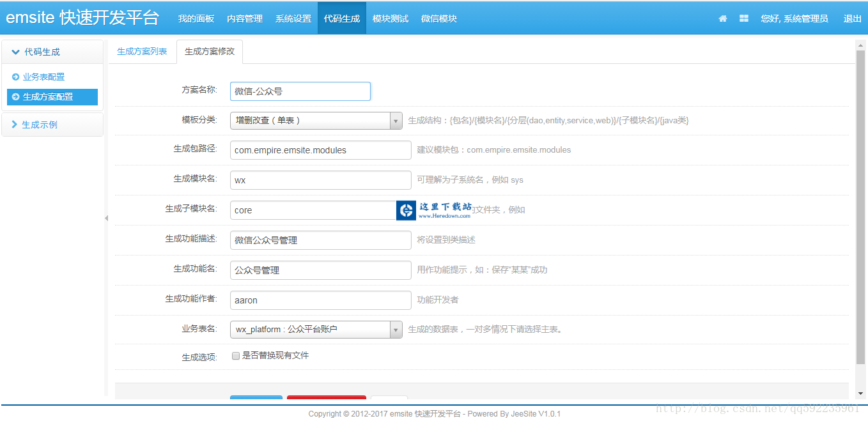Image resolution: width=868 pixels, height=421 pixels.
Task: Toggle the 是否替换现有文件 checkbox
Action: point(236,356)
